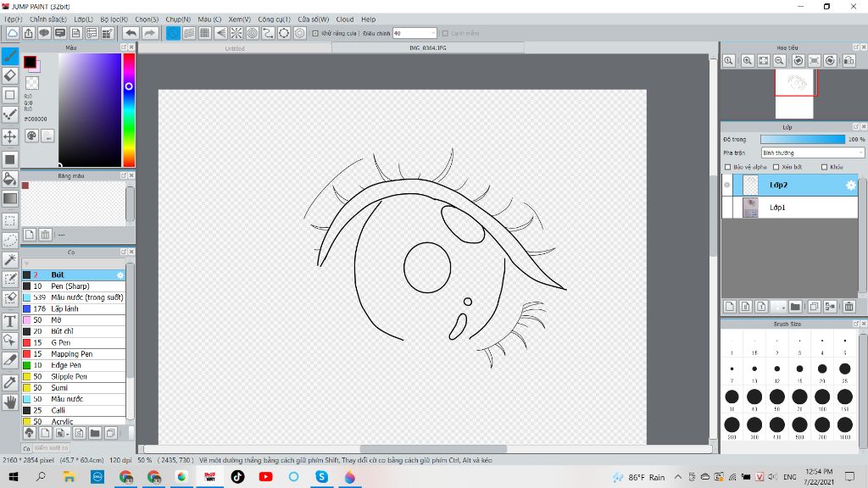Click the horizontal canvas scrollbar
868x488 pixels.
(433, 449)
